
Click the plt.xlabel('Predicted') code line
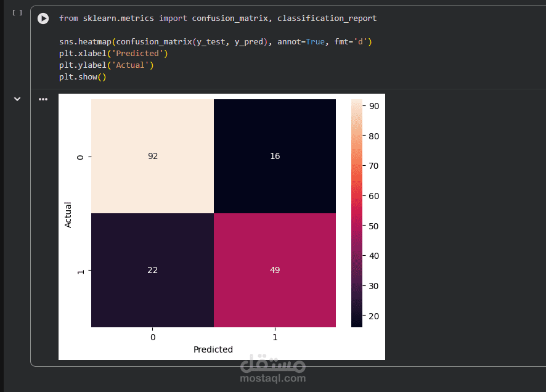(113, 54)
